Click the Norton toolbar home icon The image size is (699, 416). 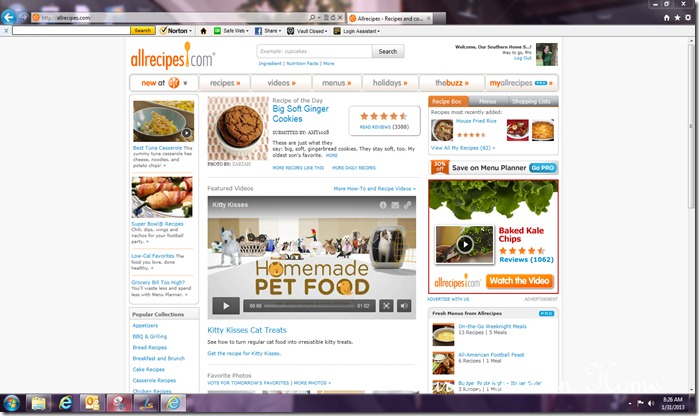pyautogui.click(x=203, y=31)
